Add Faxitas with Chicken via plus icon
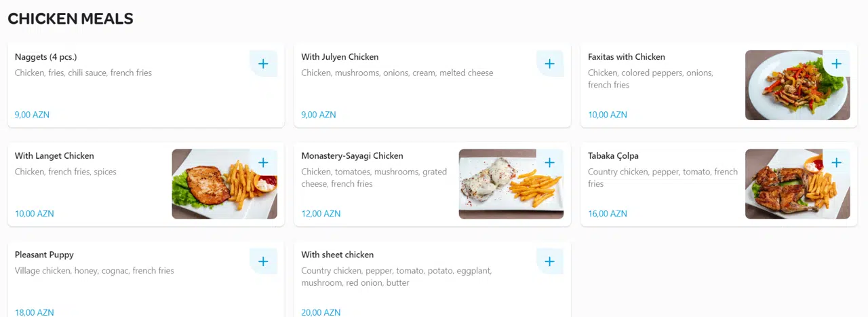 tap(836, 64)
